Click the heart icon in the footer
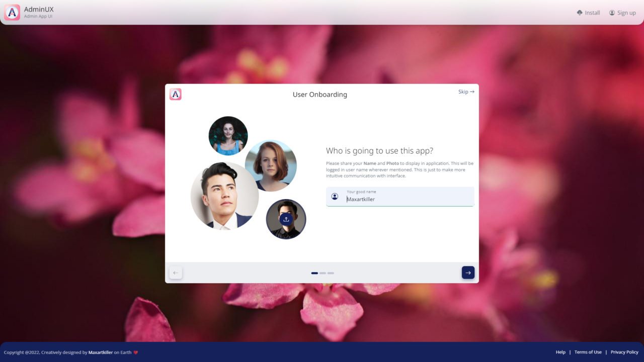The width and height of the screenshot is (644, 362). coord(136,352)
